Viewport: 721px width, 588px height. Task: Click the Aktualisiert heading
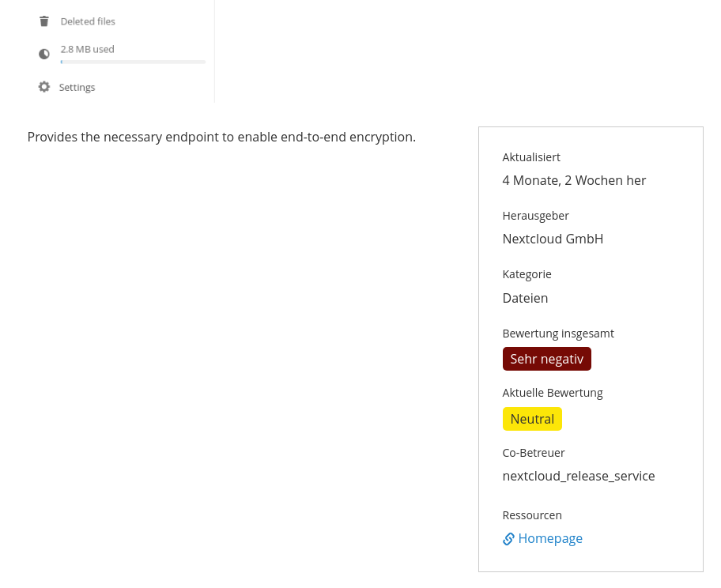531,157
